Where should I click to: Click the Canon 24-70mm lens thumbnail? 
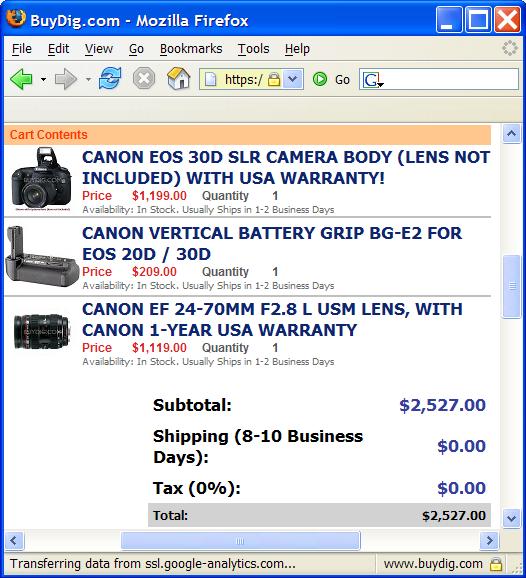click(x=42, y=331)
